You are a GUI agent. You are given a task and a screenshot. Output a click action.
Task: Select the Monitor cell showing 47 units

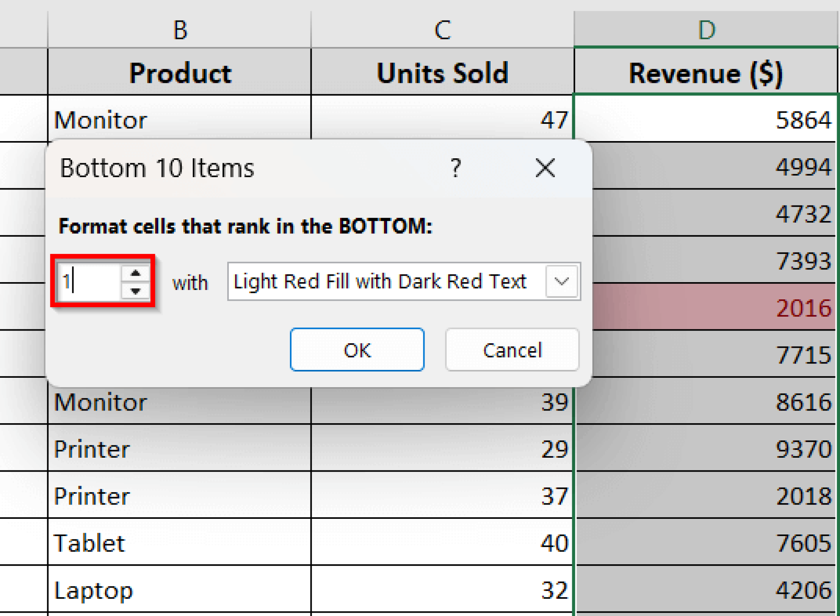coord(180,120)
